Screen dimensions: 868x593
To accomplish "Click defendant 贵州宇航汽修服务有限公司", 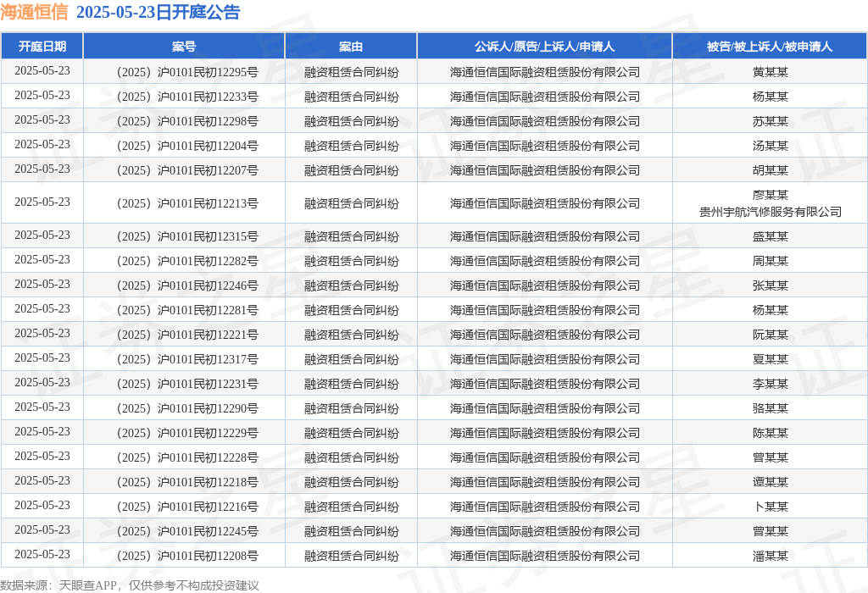I will coord(770,212).
